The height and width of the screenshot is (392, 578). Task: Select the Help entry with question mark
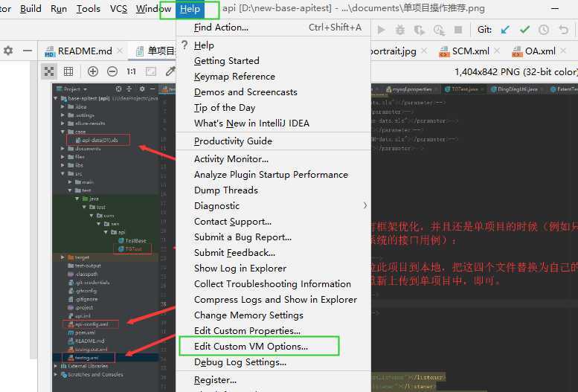click(x=274, y=45)
